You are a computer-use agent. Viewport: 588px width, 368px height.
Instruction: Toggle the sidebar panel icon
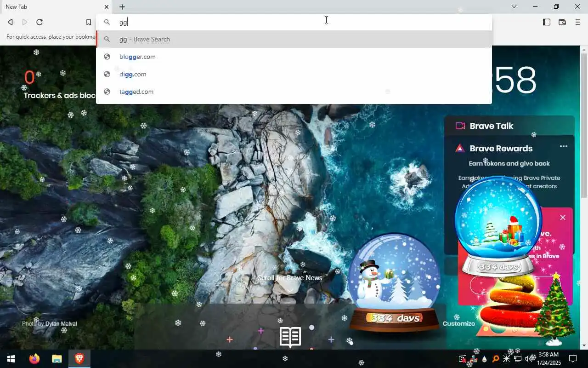point(547,22)
